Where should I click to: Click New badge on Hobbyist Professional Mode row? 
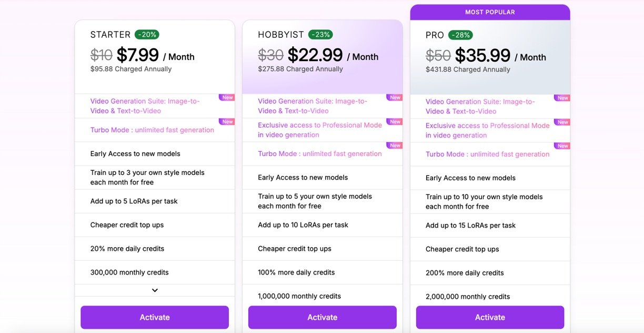[x=395, y=122]
